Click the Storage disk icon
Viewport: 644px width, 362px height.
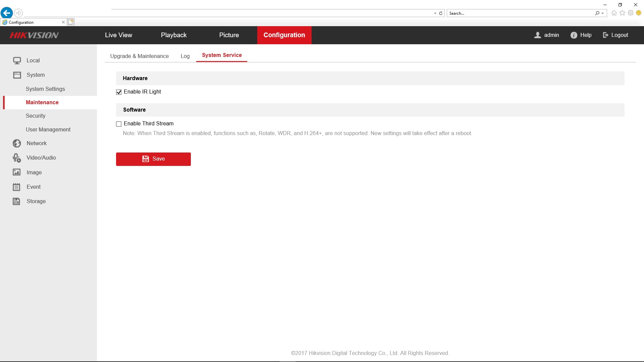(x=16, y=201)
